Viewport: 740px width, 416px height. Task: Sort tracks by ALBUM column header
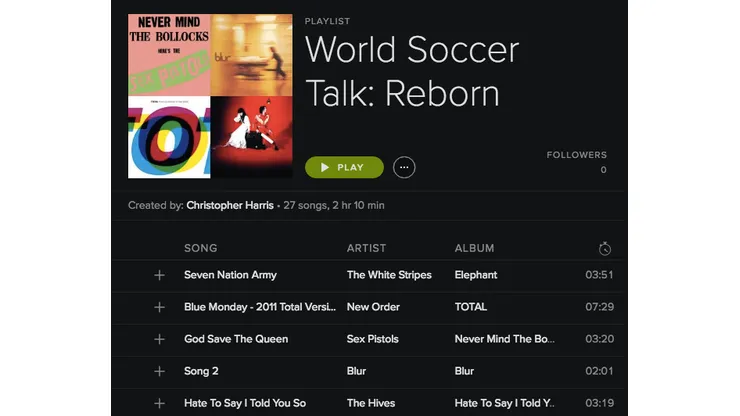[474, 248]
